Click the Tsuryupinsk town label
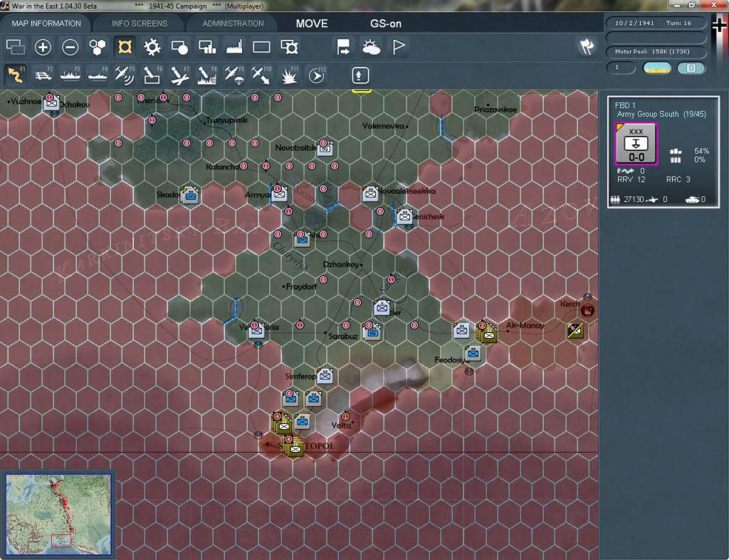This screenshot has height=560, width=729. point(226,120)
